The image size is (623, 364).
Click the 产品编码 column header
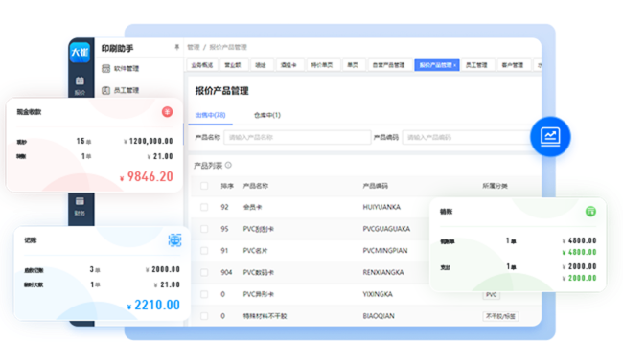[376, 186]
